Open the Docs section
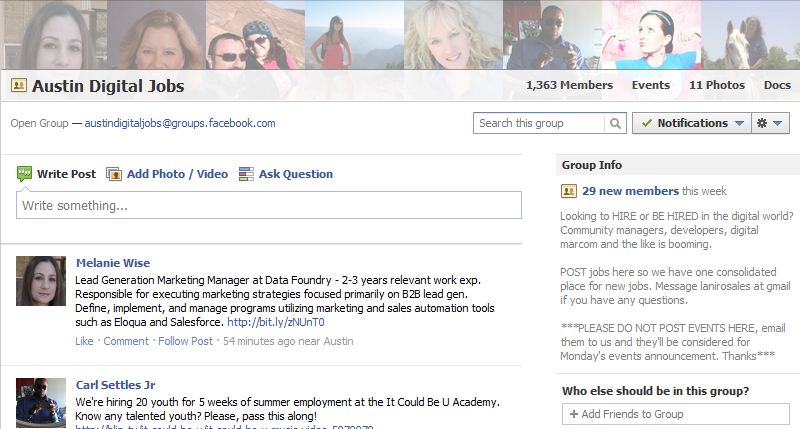Image resolution: width=800 pixels, height=429 pixels. (x=777, y=86)
